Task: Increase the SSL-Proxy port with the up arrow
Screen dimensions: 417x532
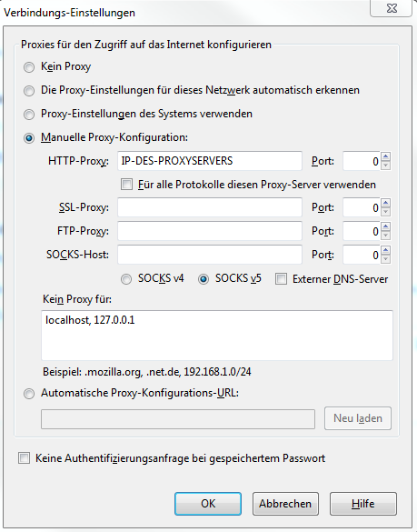Action: pyautogui.click(x=386, y=203)
